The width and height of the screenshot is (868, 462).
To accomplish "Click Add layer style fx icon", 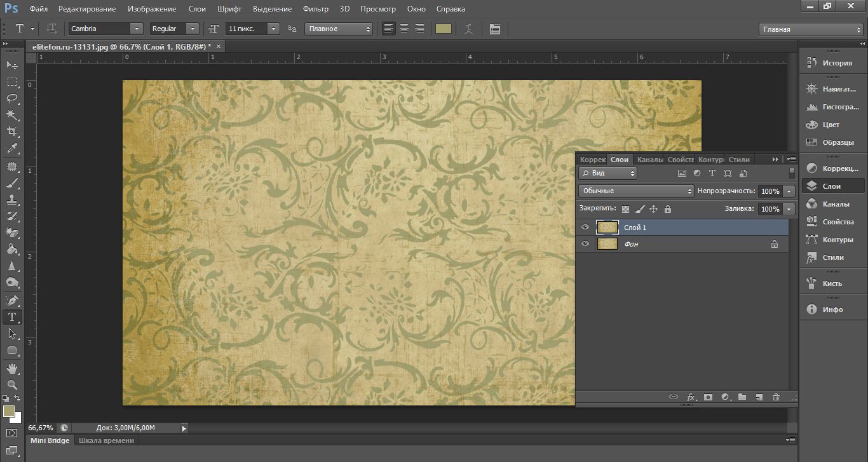I will [691, 397].
